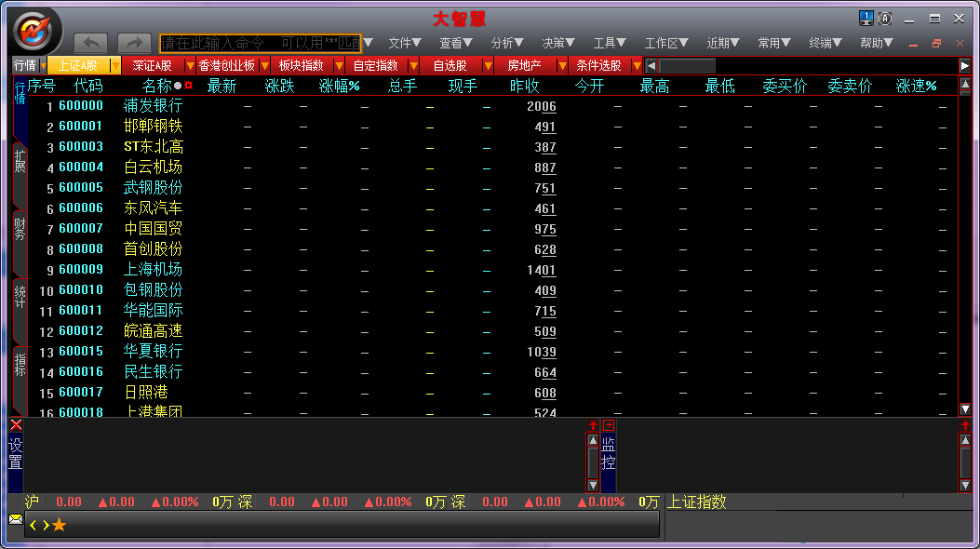Click the 大智慧 round logo button

pos(37,30)
